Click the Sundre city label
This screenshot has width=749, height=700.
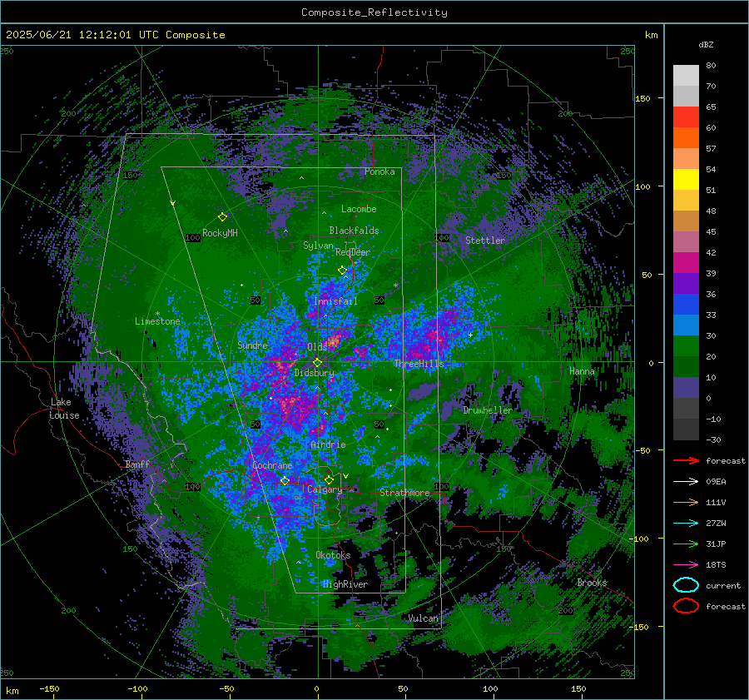coord(253,345)
